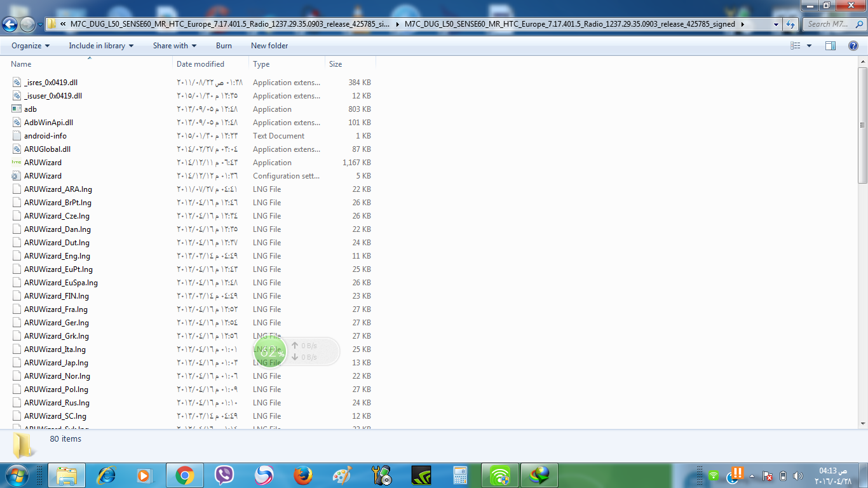
Task: Click the Forward navigation arrow
Action: 27,24
